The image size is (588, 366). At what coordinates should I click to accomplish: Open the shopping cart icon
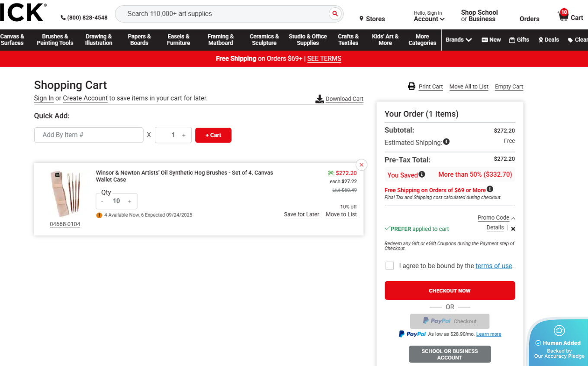point(563,16)
